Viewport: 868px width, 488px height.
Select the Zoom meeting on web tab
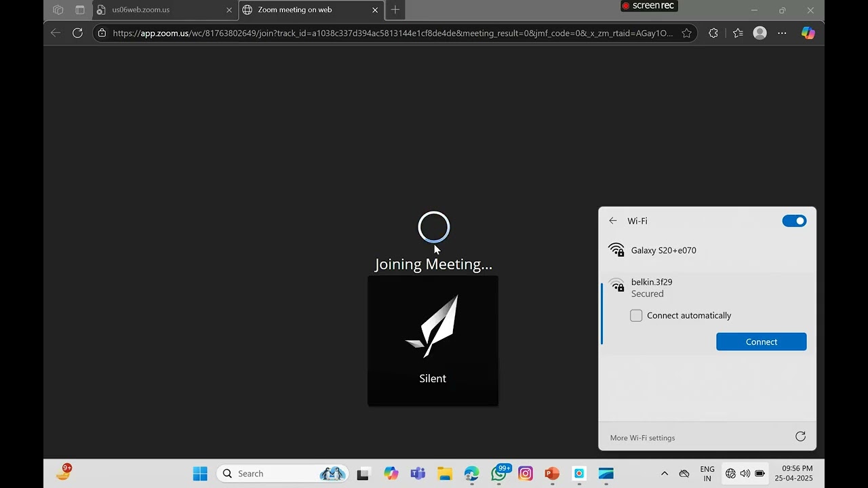311,10
